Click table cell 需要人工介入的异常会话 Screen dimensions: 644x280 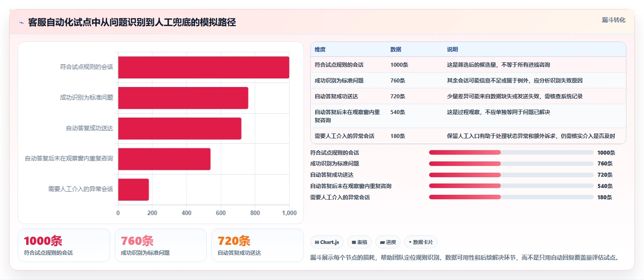[345, 136]
